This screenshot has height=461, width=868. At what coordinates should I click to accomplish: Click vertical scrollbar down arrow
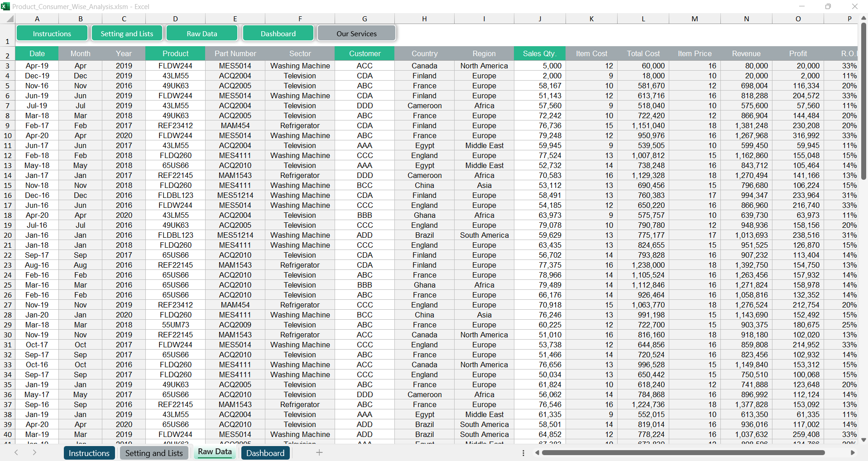point(863,440)
